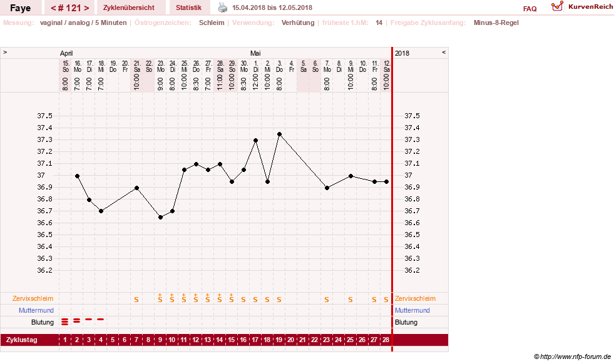The width and height of the screenshot is (614, 364).
Task: Click the S mucus symbol on day 23
Action: [327, 300]
